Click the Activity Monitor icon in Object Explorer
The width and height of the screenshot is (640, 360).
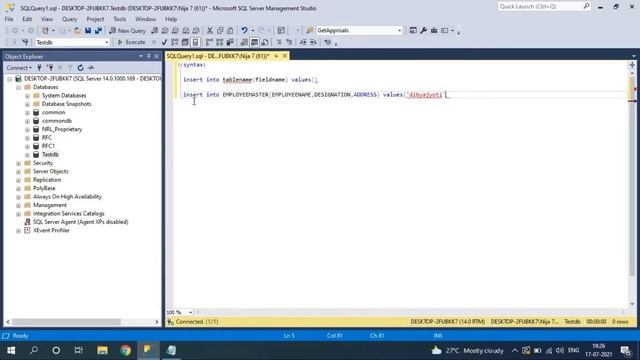click(x=91, y=68)
